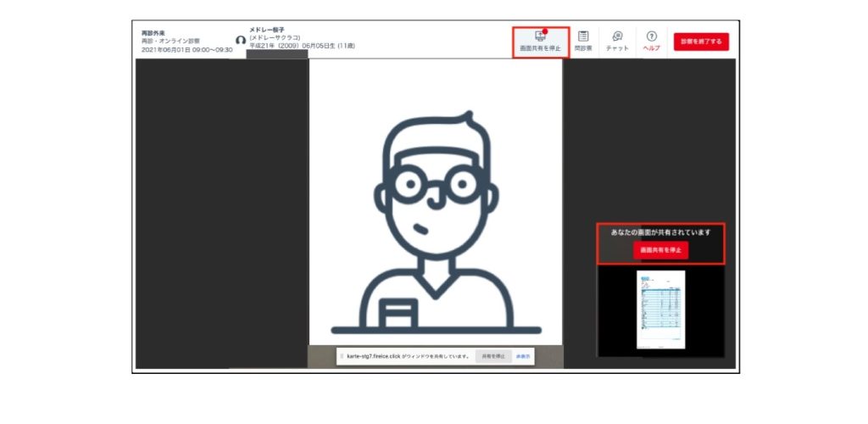Click the patient avatar icon
Image resolution: width=868 pixels, height=424 pixels.
pos(241,41)
